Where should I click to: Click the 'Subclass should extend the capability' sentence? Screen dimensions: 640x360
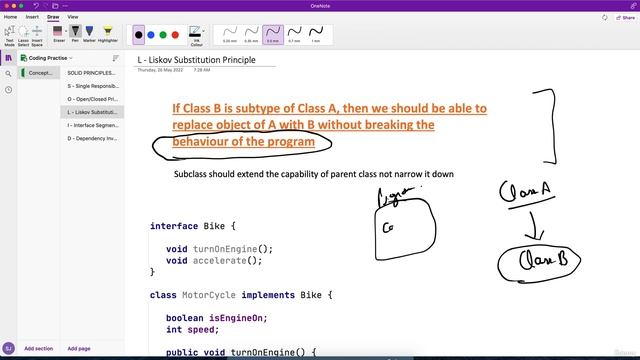coord(314,174)
